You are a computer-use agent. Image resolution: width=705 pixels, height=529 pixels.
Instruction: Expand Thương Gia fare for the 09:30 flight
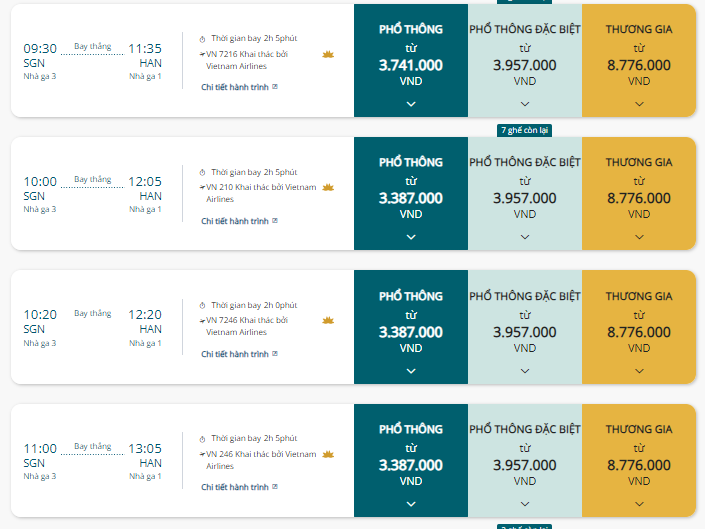tap(639, 104)
